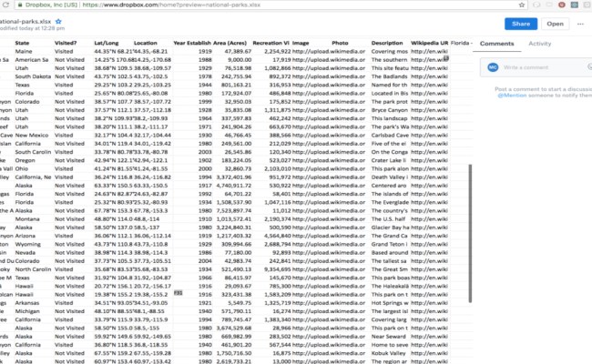Select the Location column header
The width and height of the screenshot is (592, 364).
coord(145,43)
